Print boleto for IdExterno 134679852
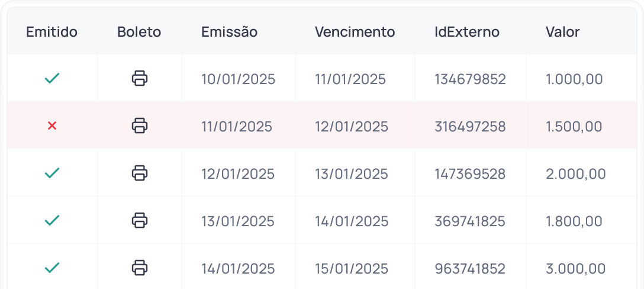 [140, 78]
